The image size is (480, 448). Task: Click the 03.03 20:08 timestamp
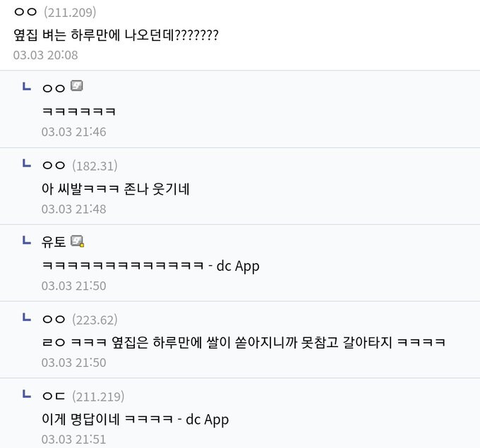pyautogui.click(x=45, y=54)
